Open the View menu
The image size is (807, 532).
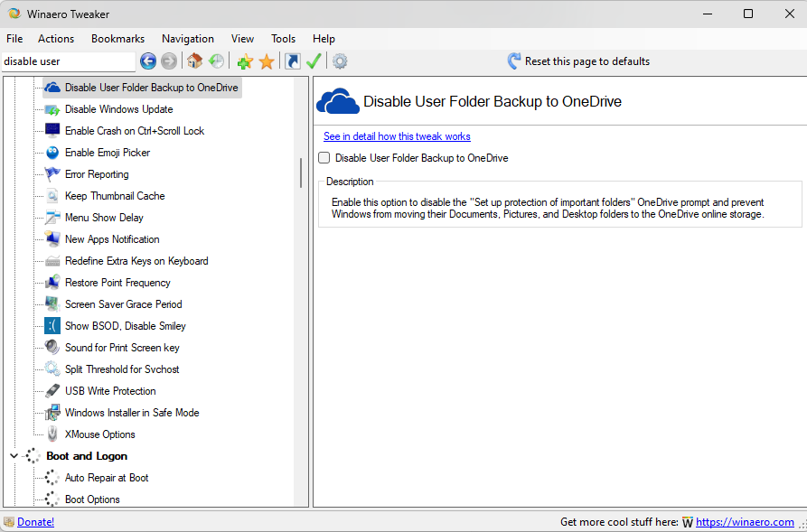tap(242, 39)
